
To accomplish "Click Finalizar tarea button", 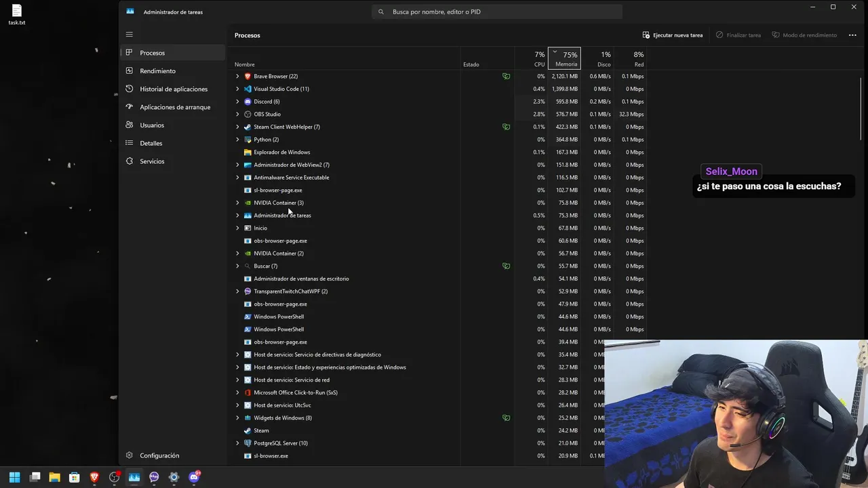I will [738, 35].
